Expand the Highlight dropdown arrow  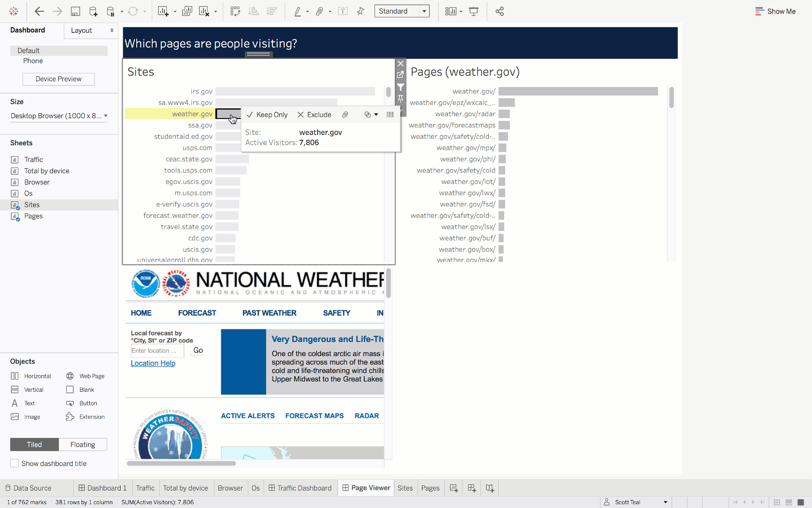[308, 12]
